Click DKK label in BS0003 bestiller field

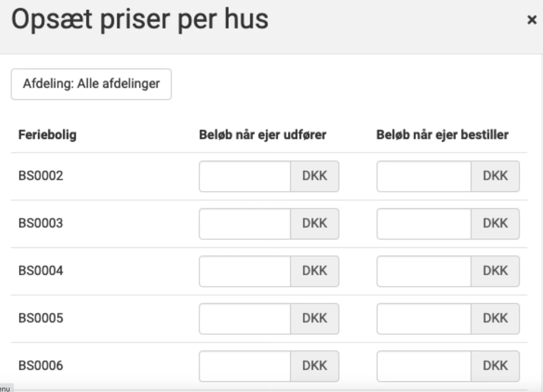click(495, 224)
